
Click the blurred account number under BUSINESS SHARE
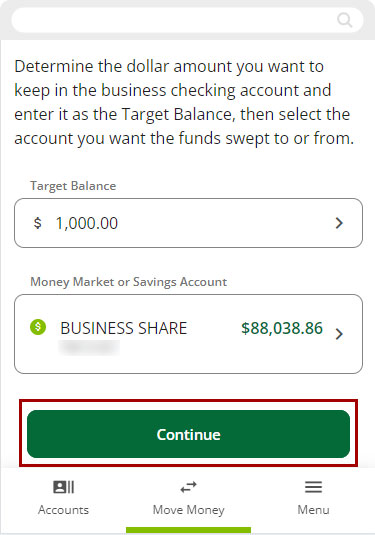pyautogui.click(x=89, y=348)
